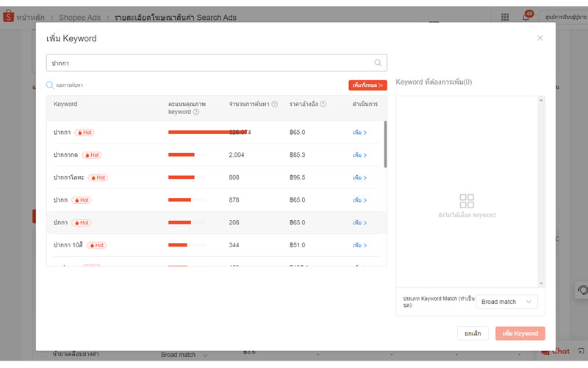The height and width of the screenshot is (368, 588).
Task: Open the notification bell with 40 badge
Action: (526, 16)
